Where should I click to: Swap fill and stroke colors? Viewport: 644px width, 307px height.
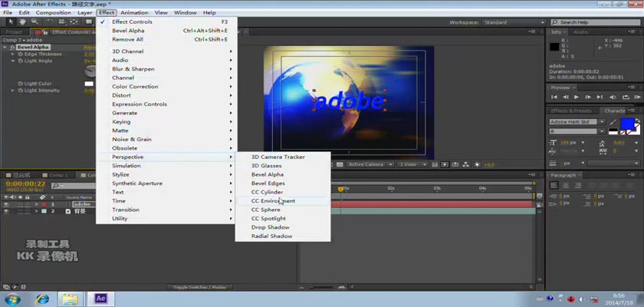click(x=637, y=121)
